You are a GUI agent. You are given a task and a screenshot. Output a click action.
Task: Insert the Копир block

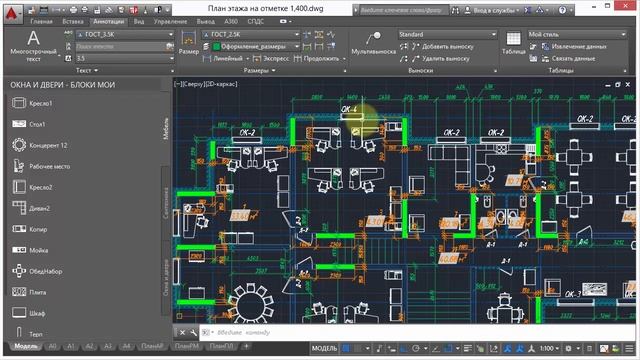click(x=29, y=229)
